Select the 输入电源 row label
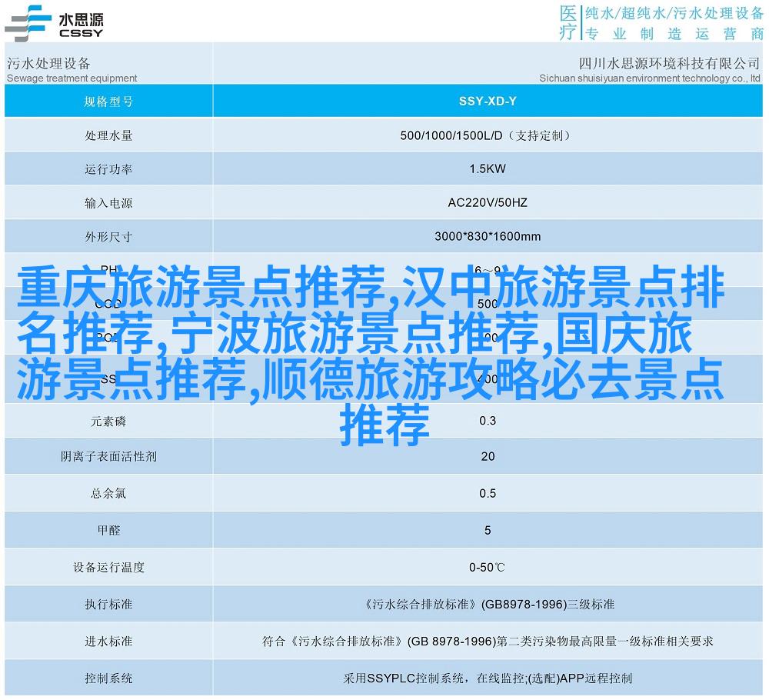The height and width of the screenshot is (700, 769). pos(109,203)
